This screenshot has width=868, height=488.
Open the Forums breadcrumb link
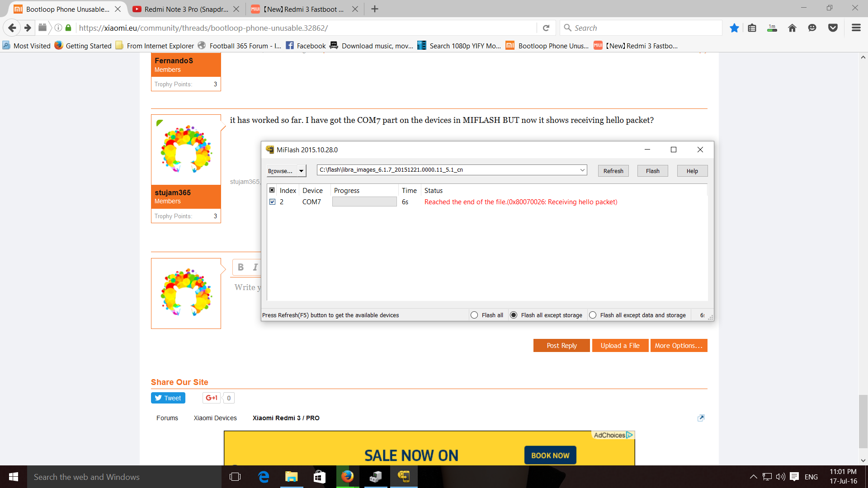167,418
